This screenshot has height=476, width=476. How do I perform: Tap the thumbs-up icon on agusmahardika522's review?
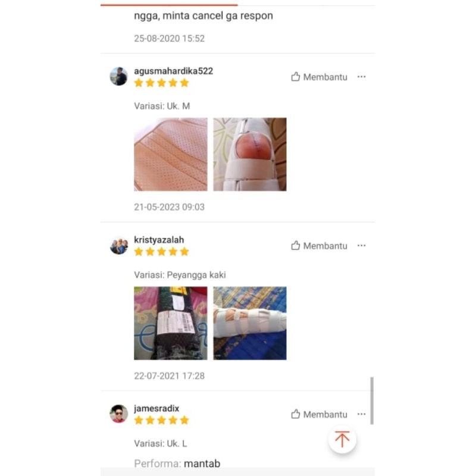[295, 77]
